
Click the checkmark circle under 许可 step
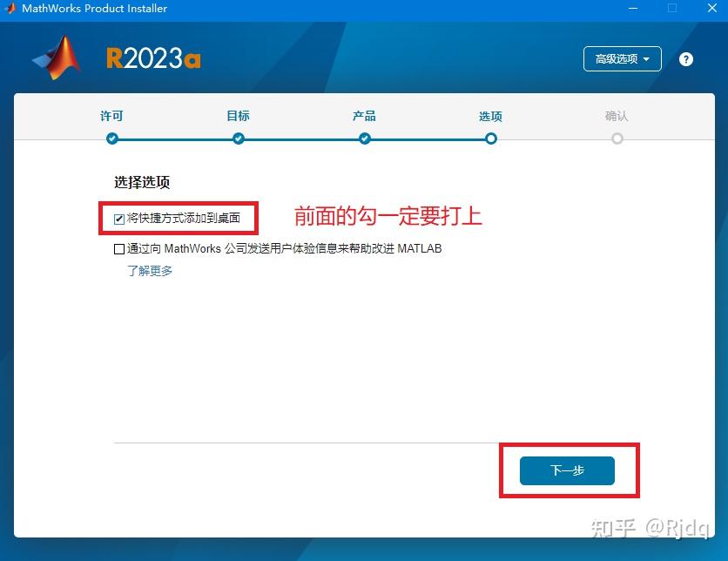(x=111, y=138)
